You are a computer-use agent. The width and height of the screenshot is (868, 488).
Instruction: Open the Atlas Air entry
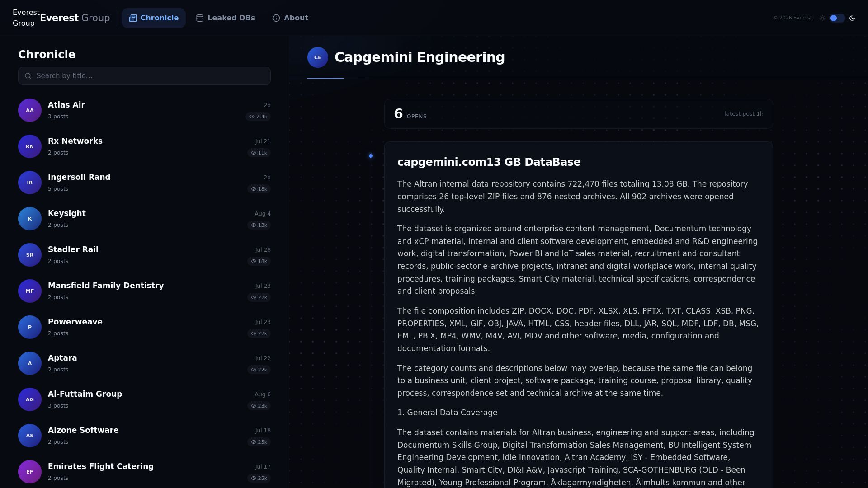pyautogui.click(x=144, y=110)
